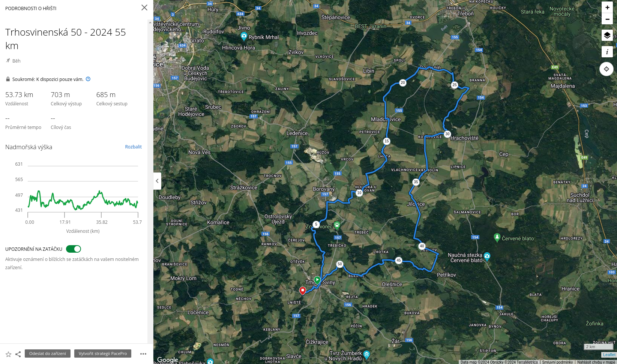Expand the elevation chart with Rozbalit
The height and width of the screenshot is (364, 617).
click(133, 147)
